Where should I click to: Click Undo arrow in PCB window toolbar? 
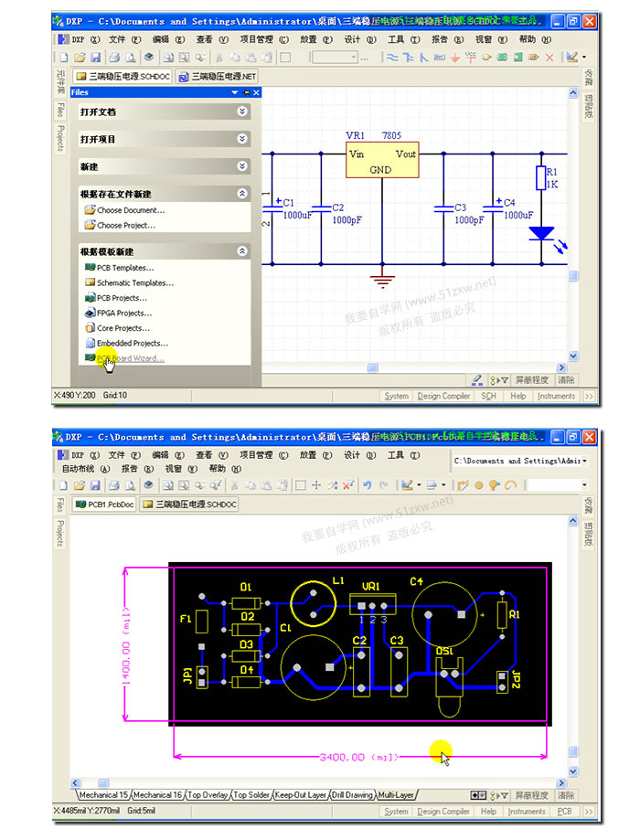(x=368, y=485)
